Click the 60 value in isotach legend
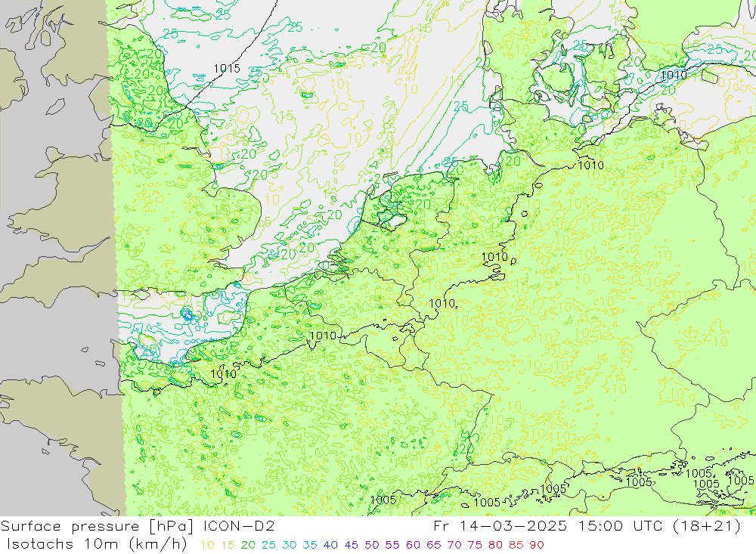The image size is (756, 554). tap(414, 546)
